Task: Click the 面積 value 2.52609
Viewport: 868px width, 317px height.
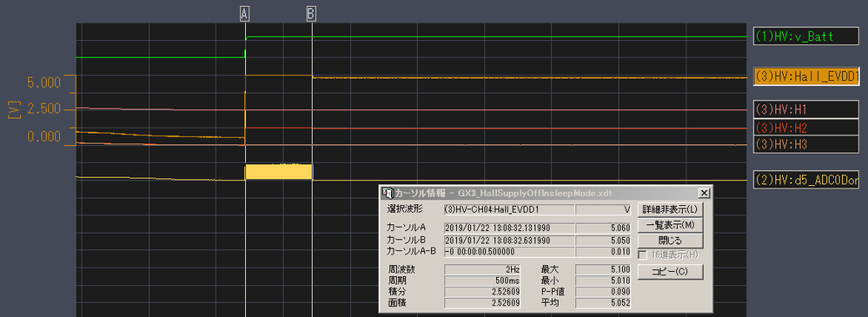Action: pos(483,302)
